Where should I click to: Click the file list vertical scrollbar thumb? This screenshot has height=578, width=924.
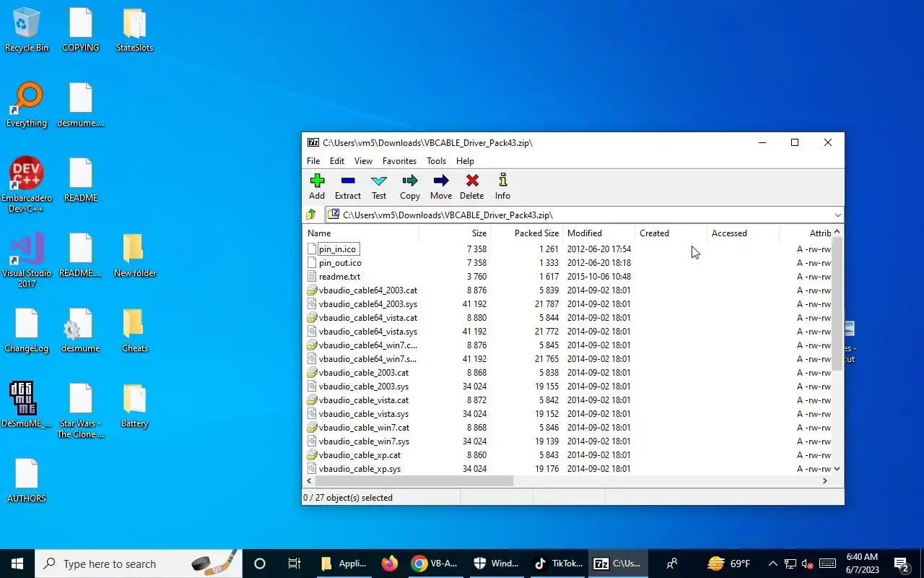tap(837, 304)
